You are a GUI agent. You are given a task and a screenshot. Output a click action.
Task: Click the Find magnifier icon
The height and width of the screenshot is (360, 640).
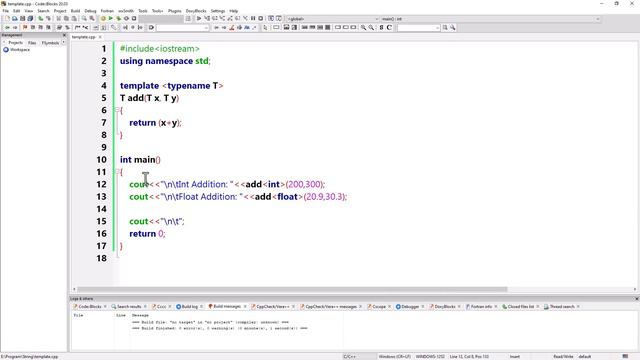coord(84,19)
